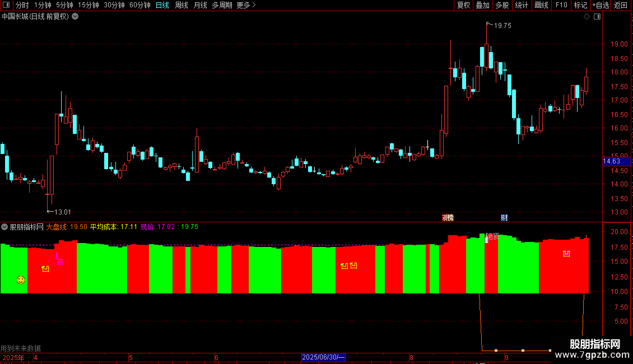Open F10 company information
This screenshot has height=364, width=633.
561,5
